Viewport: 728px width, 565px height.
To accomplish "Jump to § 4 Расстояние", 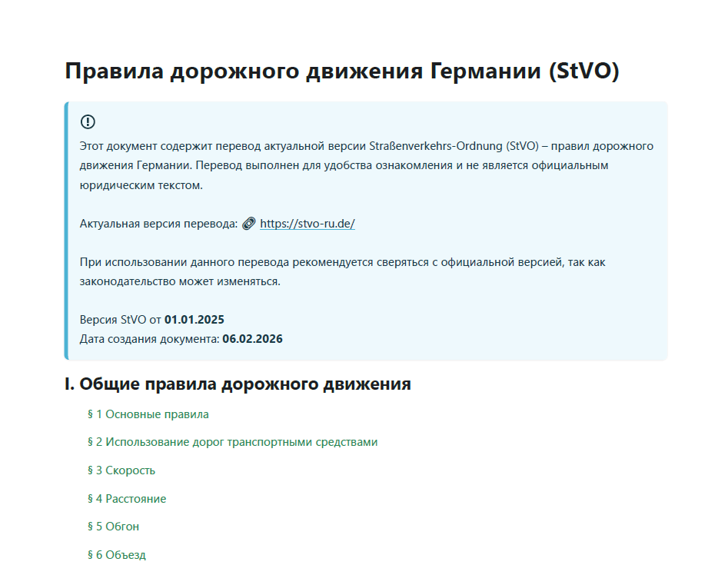I will (127, 499).
